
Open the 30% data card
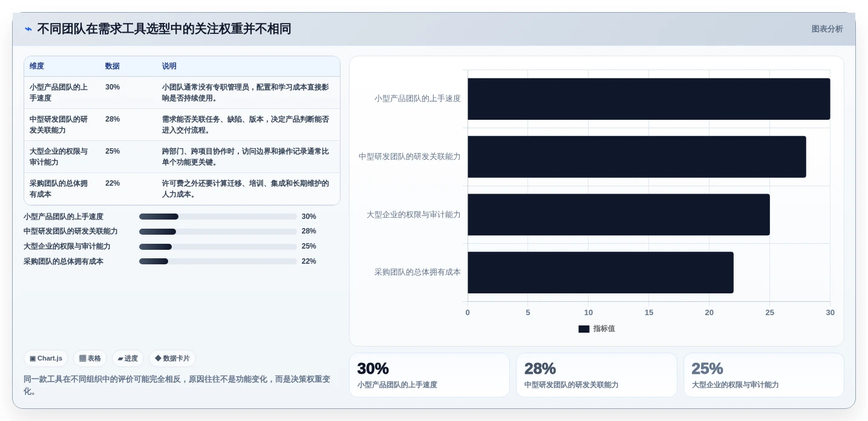[x=429, y=375]
